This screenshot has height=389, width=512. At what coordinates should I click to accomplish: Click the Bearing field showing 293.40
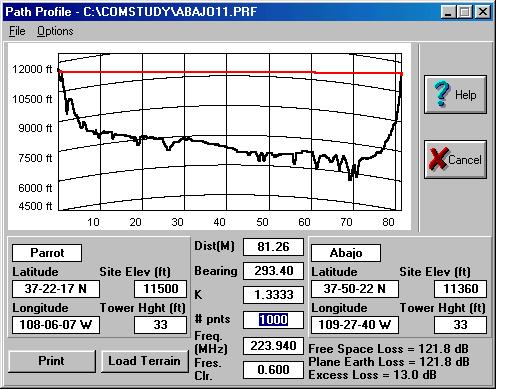273,271
